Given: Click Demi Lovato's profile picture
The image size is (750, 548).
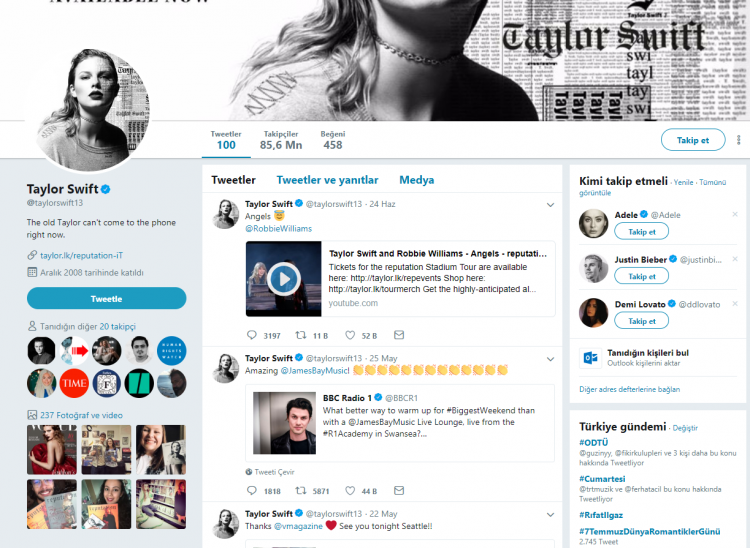Looking at the screenshot, I should click(x=593, y=313).
